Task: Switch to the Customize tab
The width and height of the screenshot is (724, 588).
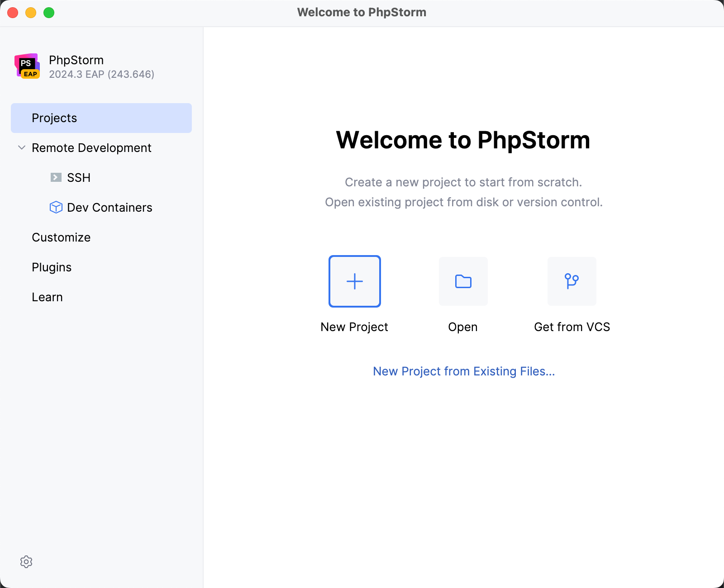Action: click(61, 237)
